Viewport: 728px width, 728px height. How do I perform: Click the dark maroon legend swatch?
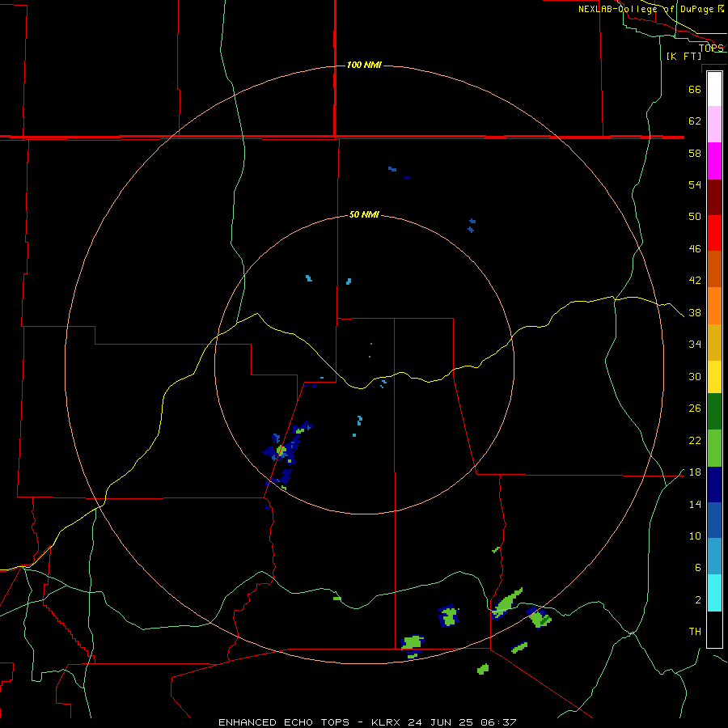tap(714, 197)
